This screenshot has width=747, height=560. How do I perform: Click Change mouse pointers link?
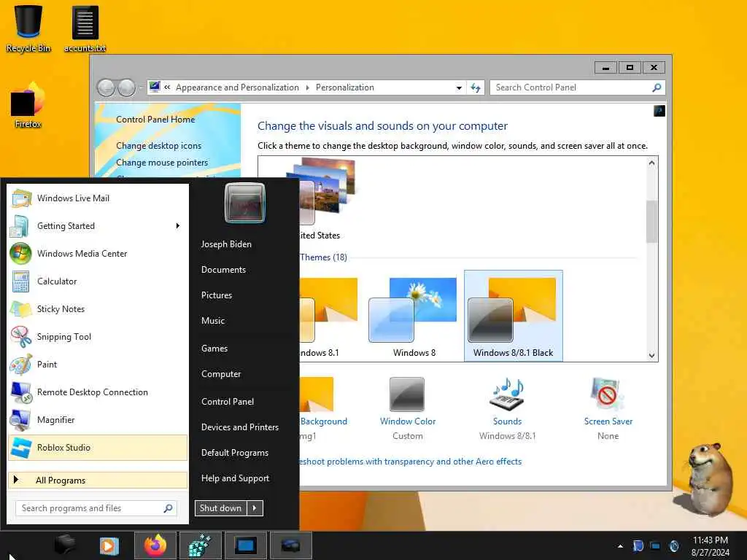[x=162, y=163]
